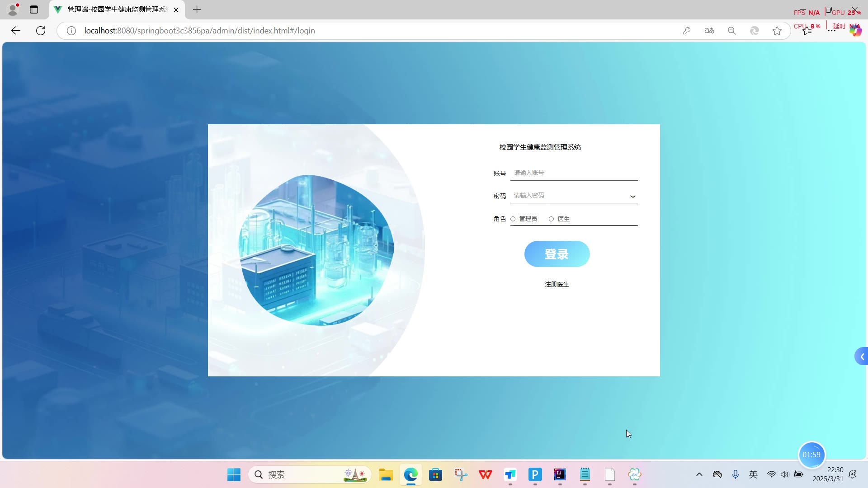Click the translate page icon
The width and height of the screenshot is (868, 488).
click(x=709, y=31)
